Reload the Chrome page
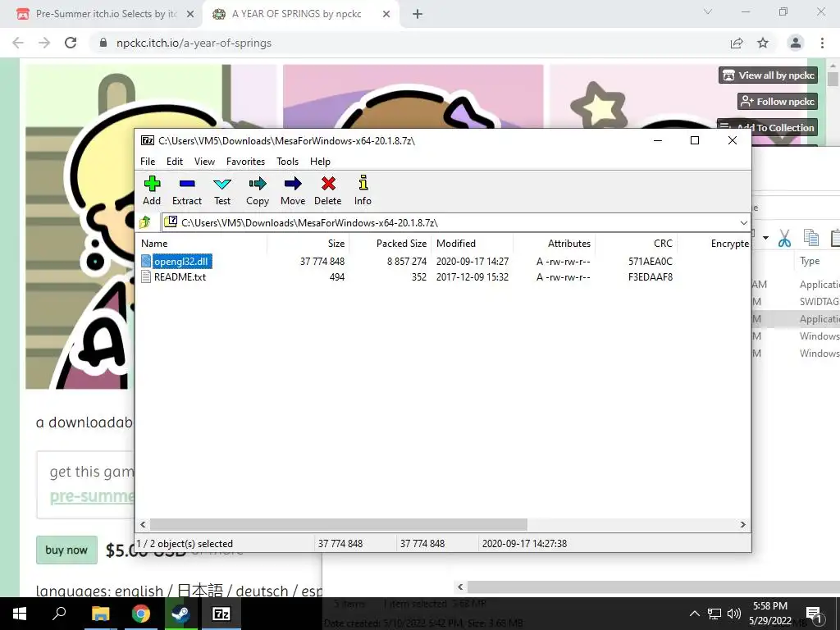840x630 pixels. (x=71, y=43)
